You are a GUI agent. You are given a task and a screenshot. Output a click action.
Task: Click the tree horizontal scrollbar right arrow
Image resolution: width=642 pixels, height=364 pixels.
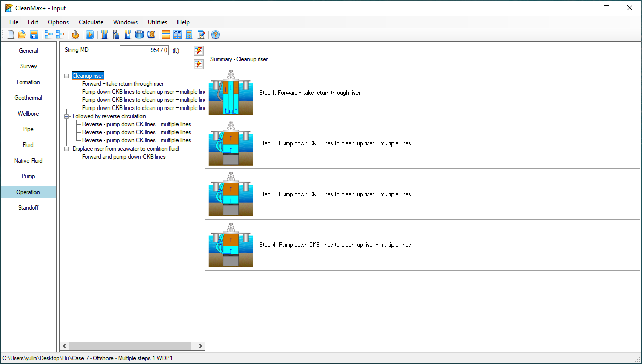pos(201,346)
